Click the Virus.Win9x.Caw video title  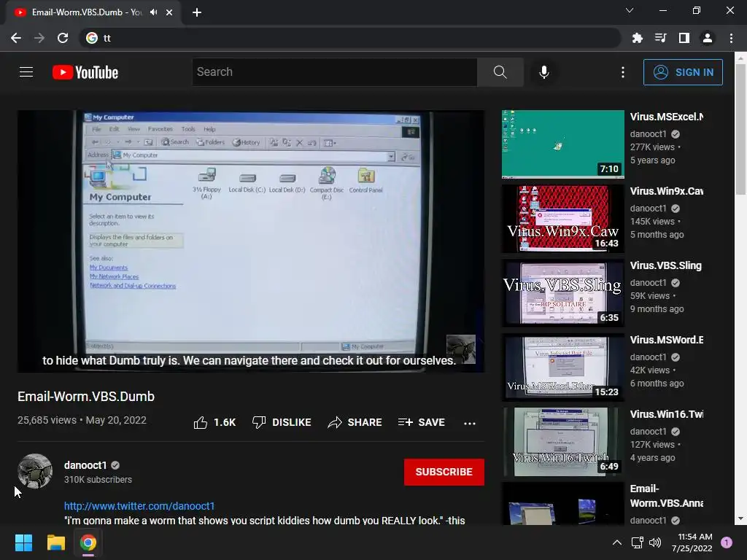pos(667,191)
